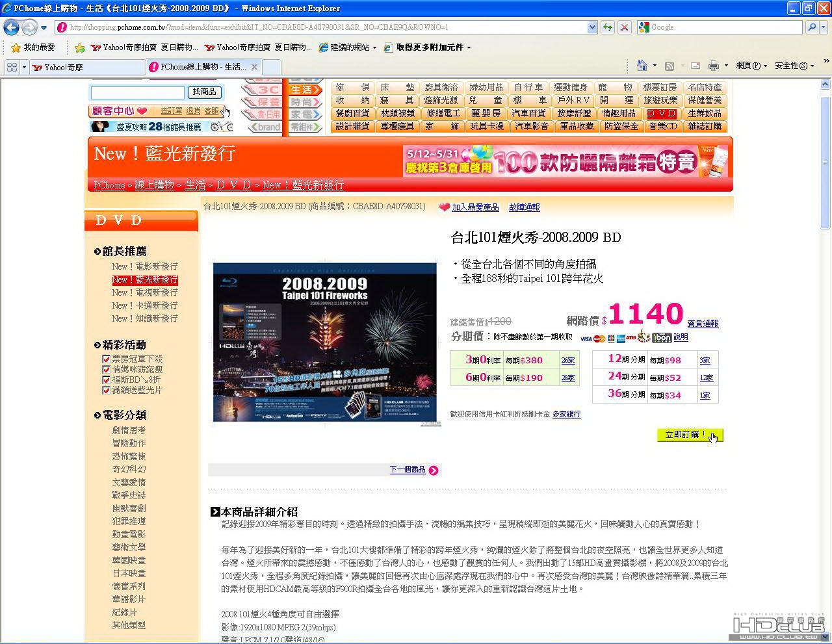Expand the command bar overflow chevron
Viewport: 832px width, 644px height.
point(826,62)
